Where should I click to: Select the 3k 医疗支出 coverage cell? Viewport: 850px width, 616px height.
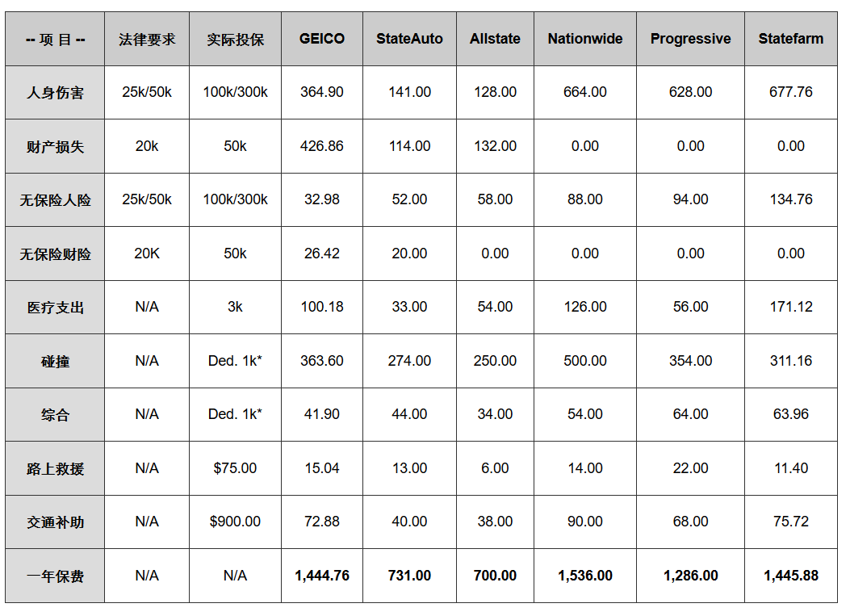click(x=235, y=307)
